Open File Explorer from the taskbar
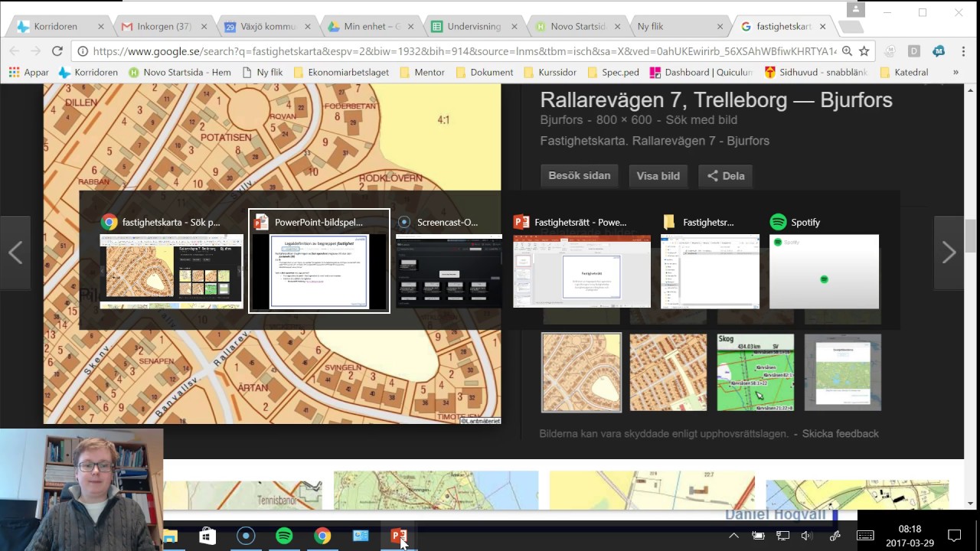Image resolution: width=980 pixels, height=551 pixels. click(170, 536)
